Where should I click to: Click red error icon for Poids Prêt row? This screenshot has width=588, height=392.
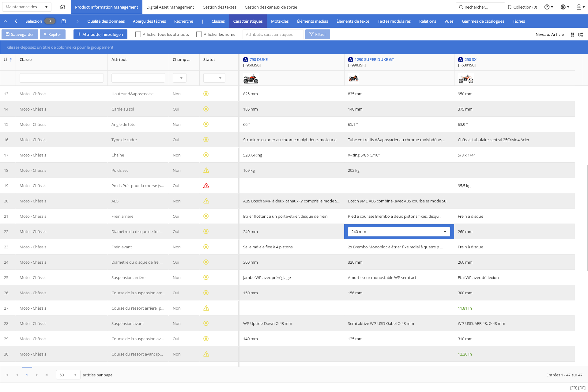(x=206, y=186)
